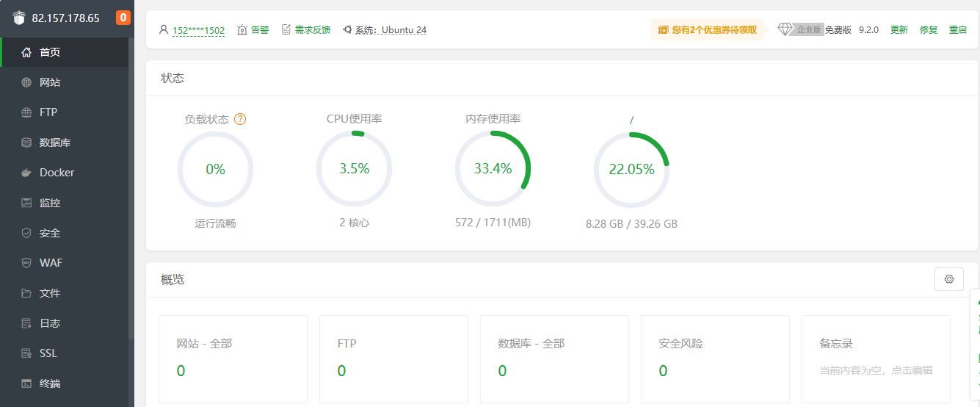The height and width of the screenshot is (407, 980).
Task: Click the 修复 repair link
Action: click(929, 30)
